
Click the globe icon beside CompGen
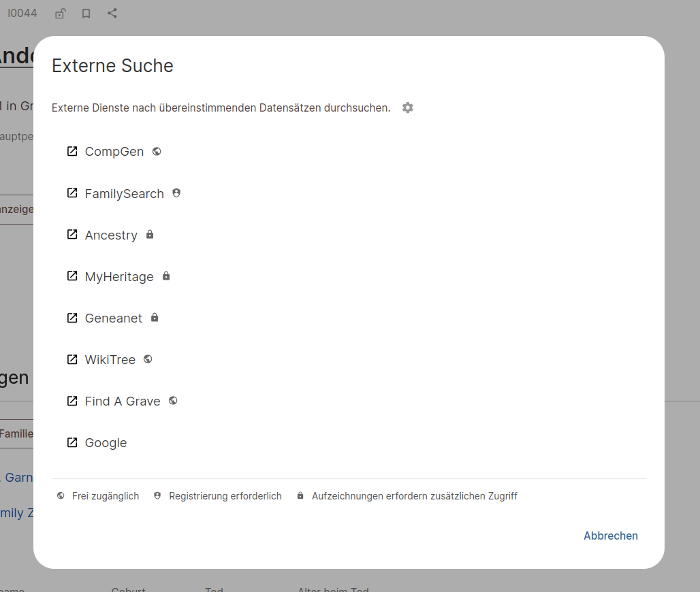coord(156,151)
